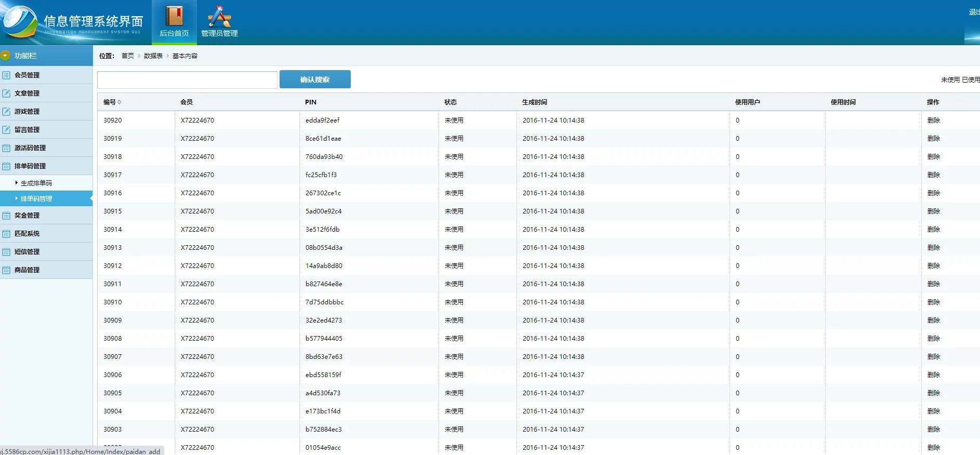Expand the 奖金管理 sidebar section

(27, 216)
